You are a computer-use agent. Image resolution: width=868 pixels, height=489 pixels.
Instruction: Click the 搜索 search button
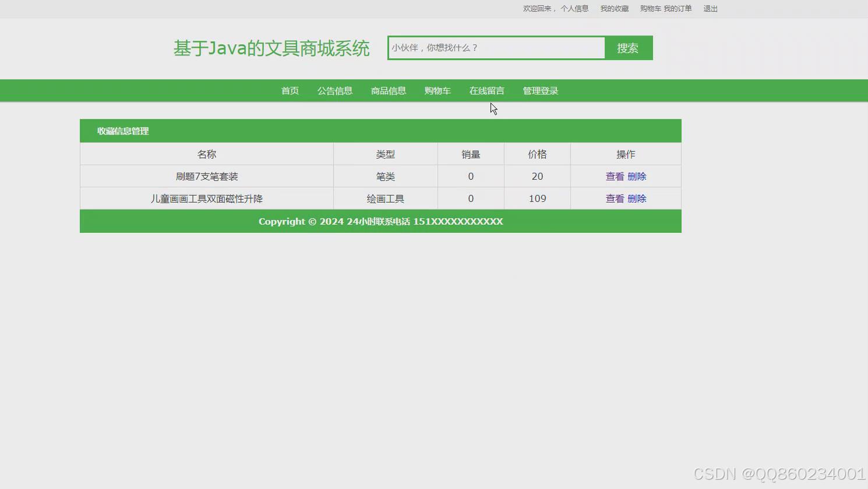coord(627,48)
